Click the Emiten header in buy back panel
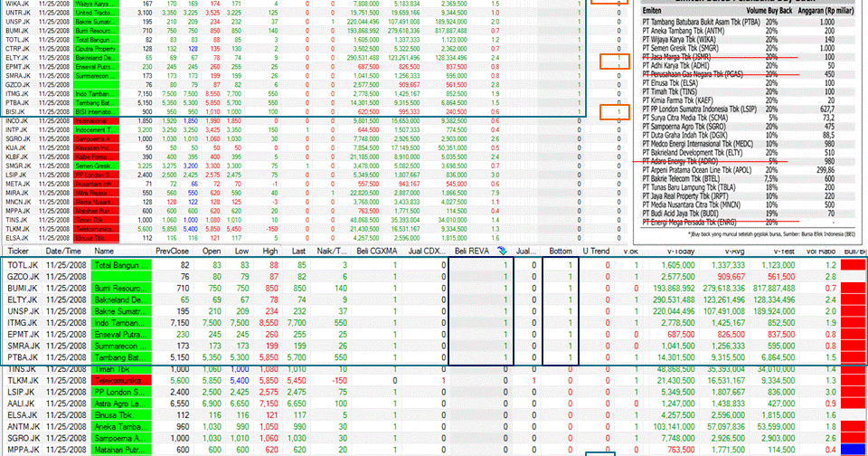 coord(652,10)
